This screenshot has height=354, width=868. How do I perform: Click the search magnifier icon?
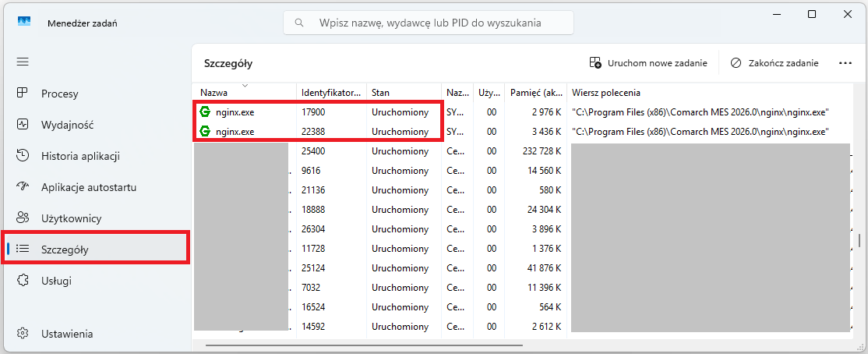tap(299, 23)
